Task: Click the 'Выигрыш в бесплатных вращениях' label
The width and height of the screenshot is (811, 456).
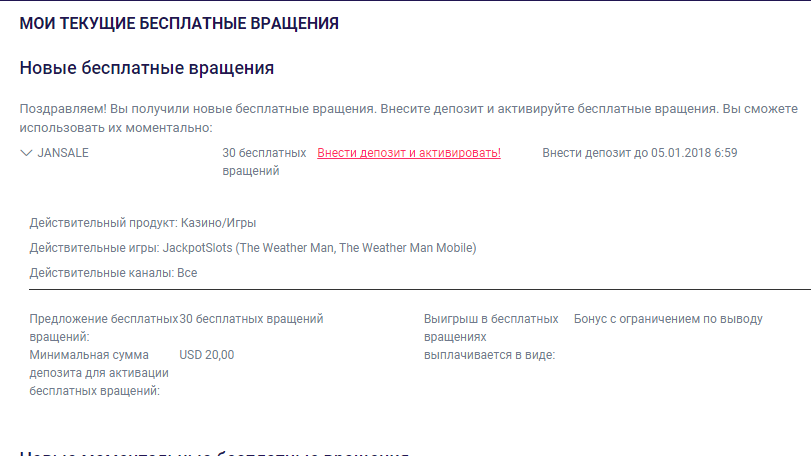Action: (x=491, y=337)
